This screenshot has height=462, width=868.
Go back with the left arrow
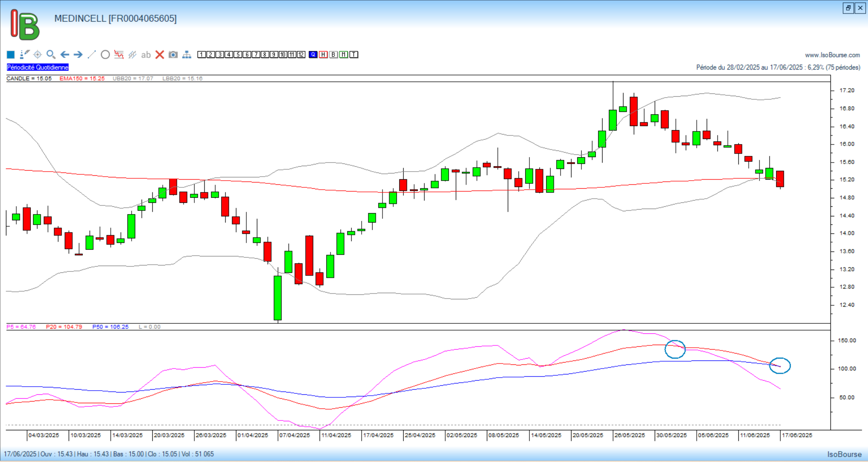(x=65, y=55)
